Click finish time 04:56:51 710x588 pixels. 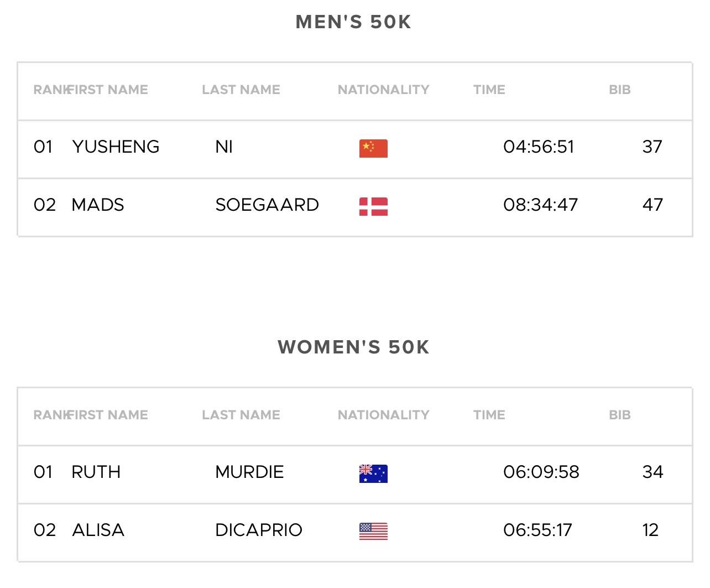click(x=539, y=147)
